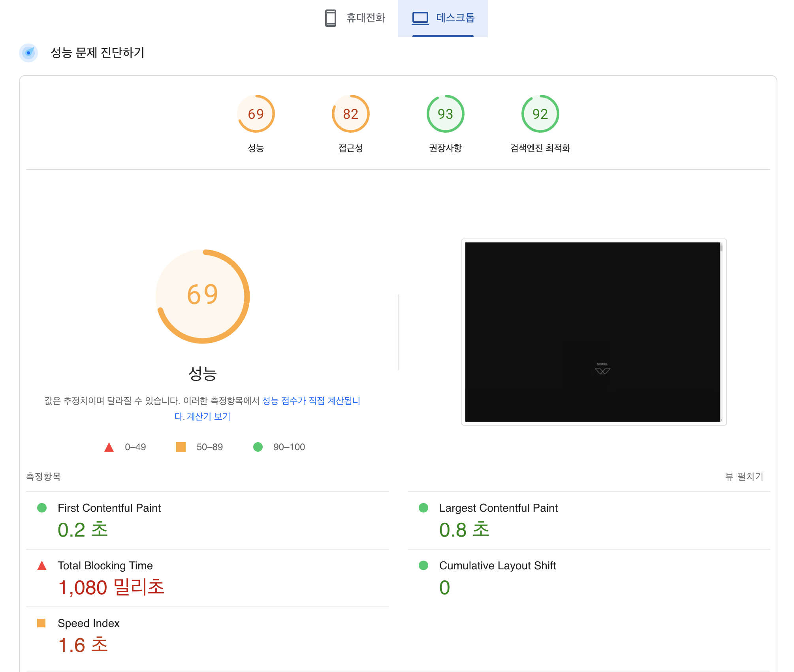Switch to the 데스크톱 tab
Screen dimensions: 794x672
455,18
